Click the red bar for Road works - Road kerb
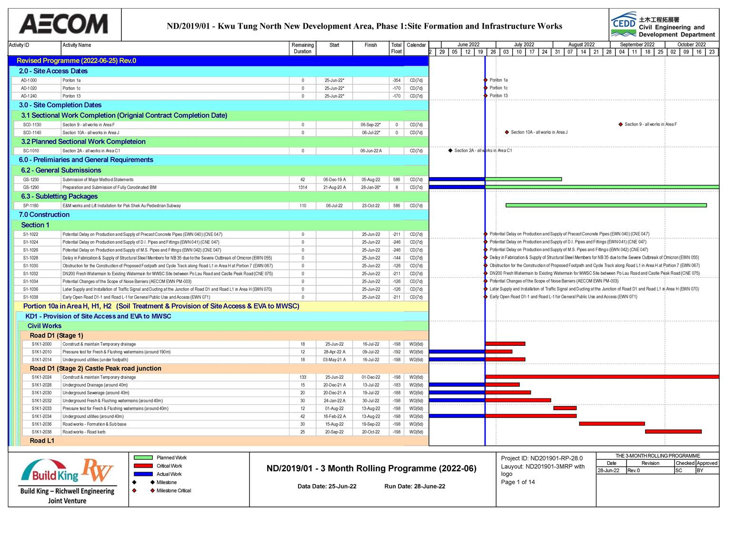The image size is (756, 535). [x=674, y=432]
